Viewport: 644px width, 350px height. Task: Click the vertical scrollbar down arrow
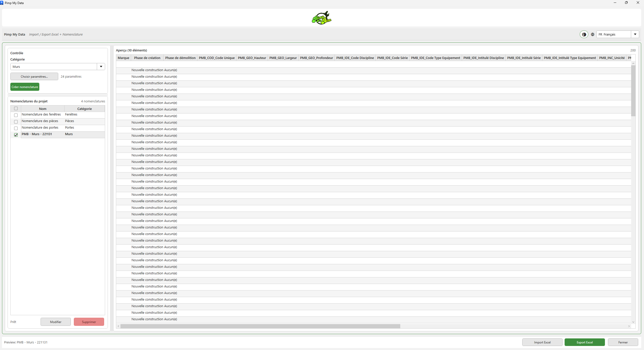[x=633, y=322]
